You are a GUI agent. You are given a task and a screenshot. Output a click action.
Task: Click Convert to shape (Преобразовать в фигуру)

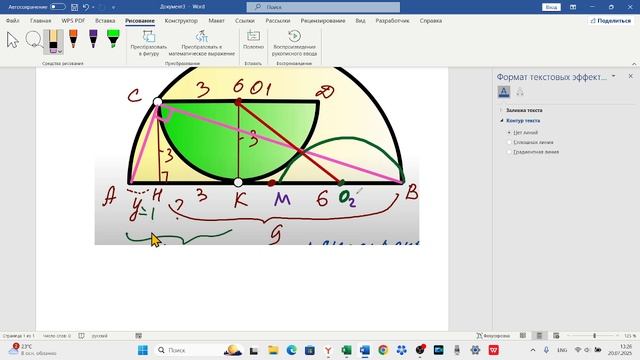click(x=149, y=43)
